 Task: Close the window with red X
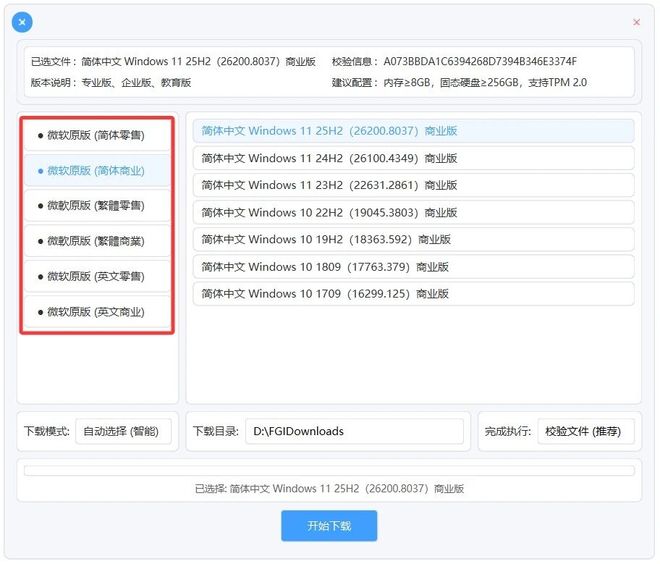click(637, 22)
